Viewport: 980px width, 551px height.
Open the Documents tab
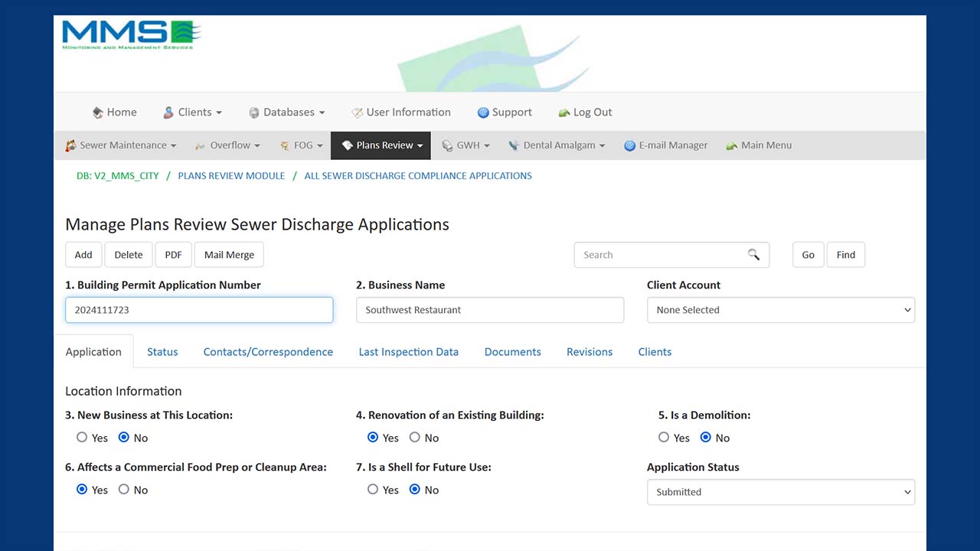coord(512,352)
